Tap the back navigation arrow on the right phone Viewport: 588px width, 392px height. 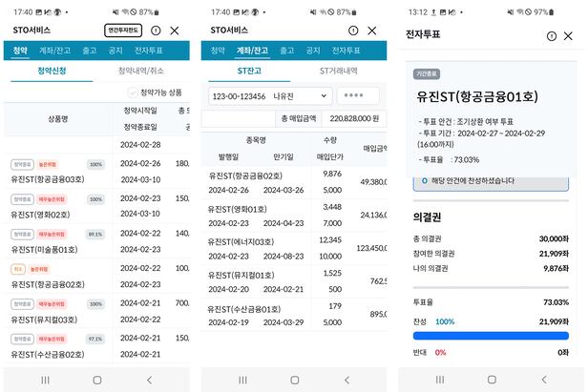(x=542, y=379)
